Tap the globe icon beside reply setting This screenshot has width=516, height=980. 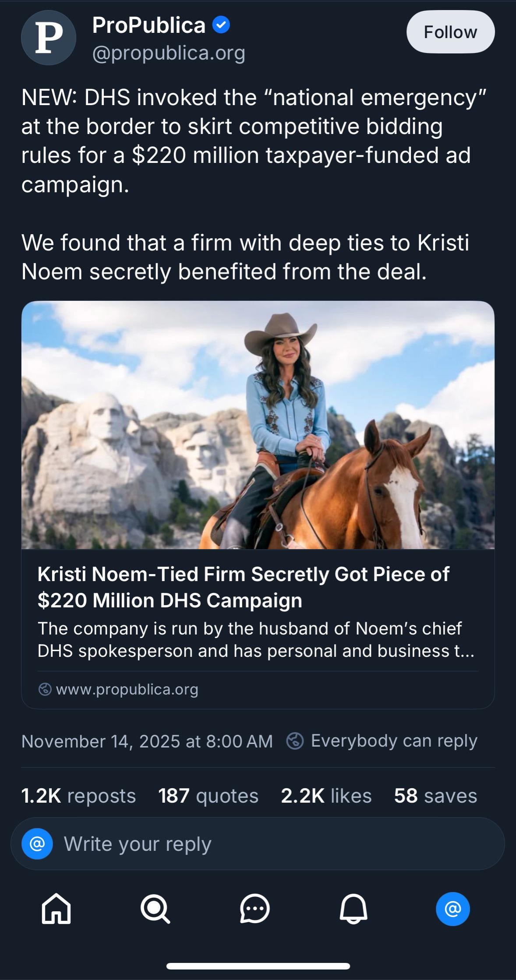pos(295,741)
